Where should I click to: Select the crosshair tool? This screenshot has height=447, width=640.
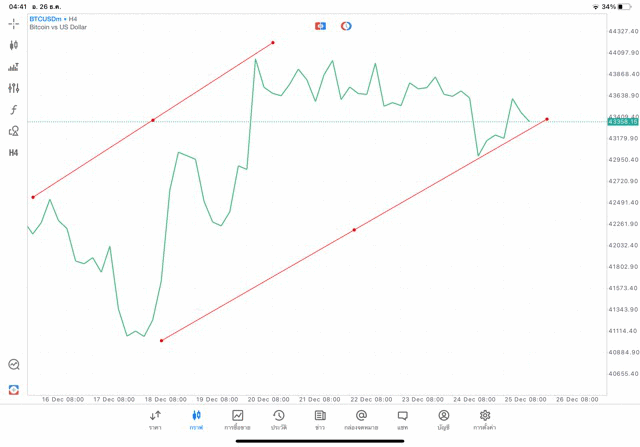point(13,24)
